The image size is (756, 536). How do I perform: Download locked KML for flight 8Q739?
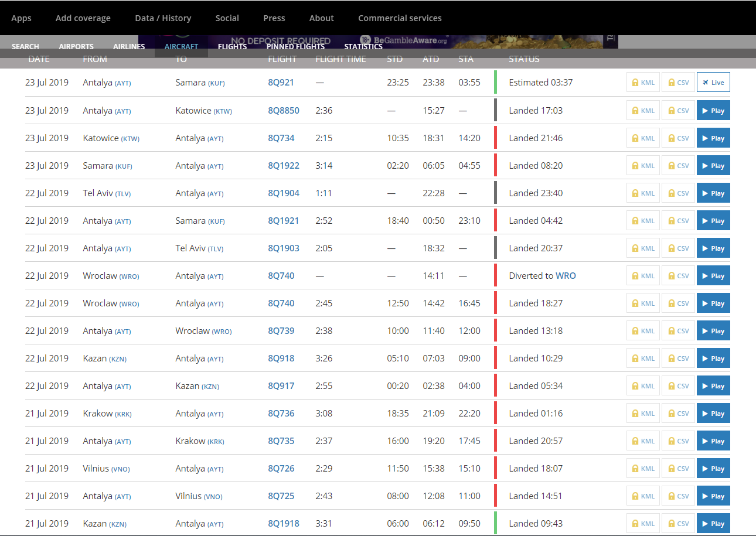point(643,331)
